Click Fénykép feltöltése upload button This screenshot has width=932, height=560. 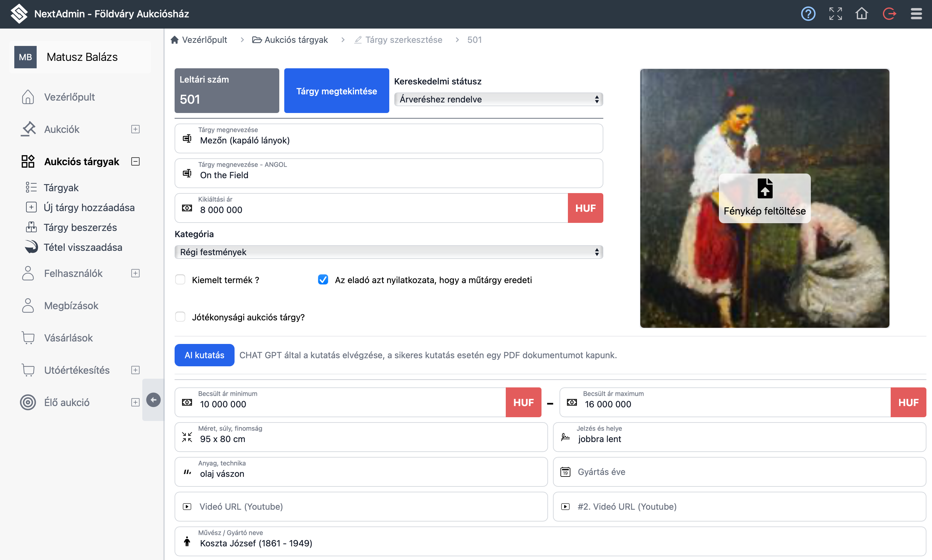coord(764,198)
